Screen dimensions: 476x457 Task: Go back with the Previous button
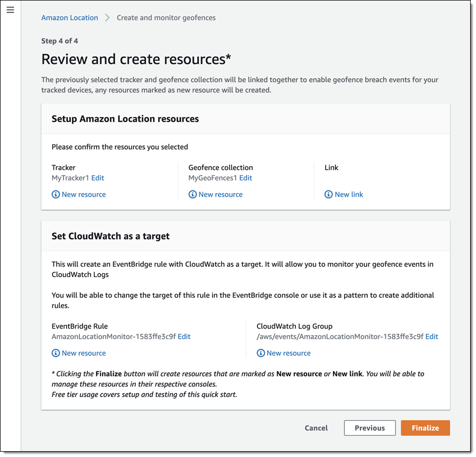370,428
